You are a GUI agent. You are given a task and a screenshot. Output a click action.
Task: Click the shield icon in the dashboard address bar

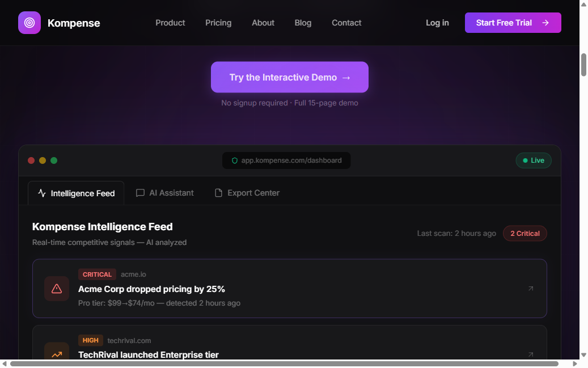pyautogui.click(x=235, y=160)
